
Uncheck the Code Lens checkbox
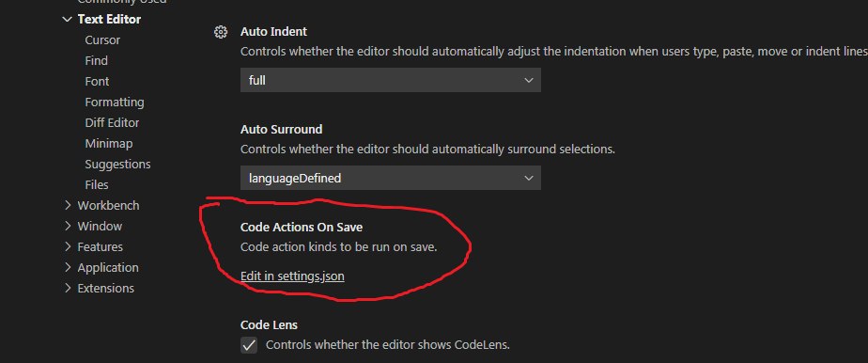coord(249,345)
